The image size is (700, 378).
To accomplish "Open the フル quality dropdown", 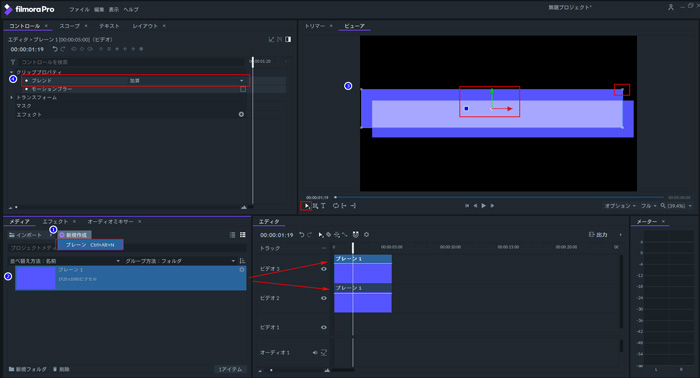I will (649, 206).
